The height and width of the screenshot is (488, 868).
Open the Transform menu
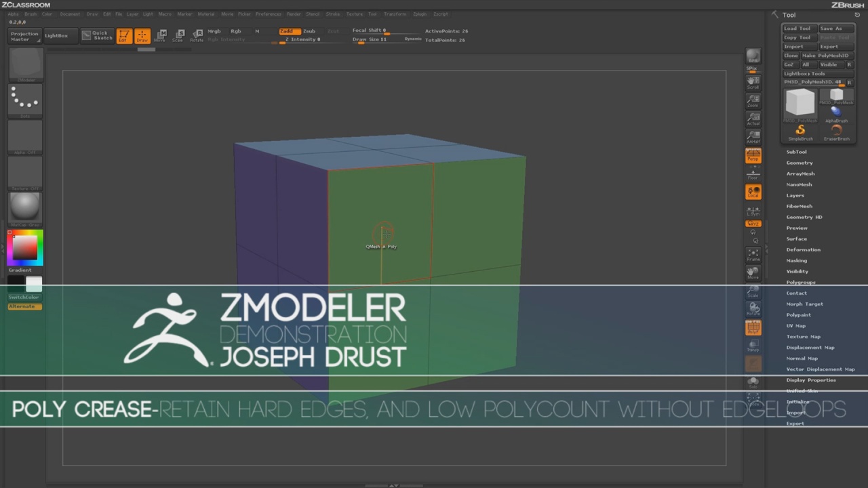coord(395,14)
